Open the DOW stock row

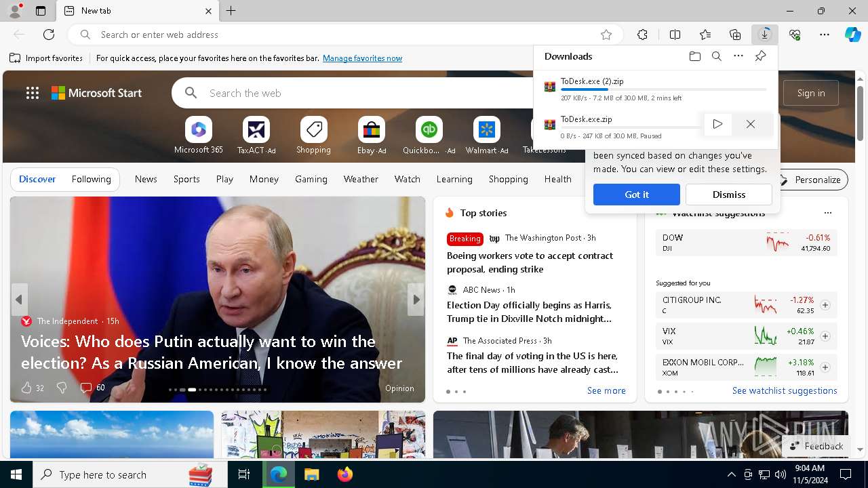click(x=746, y=243)
